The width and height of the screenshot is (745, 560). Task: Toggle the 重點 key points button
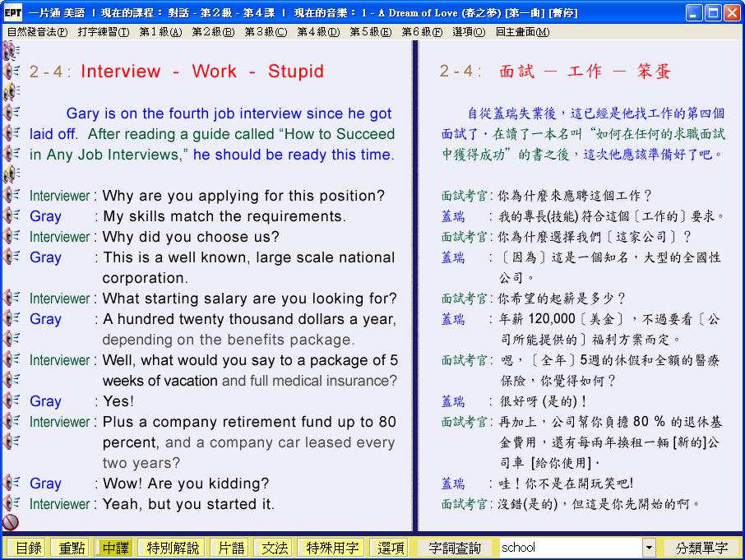69,548
